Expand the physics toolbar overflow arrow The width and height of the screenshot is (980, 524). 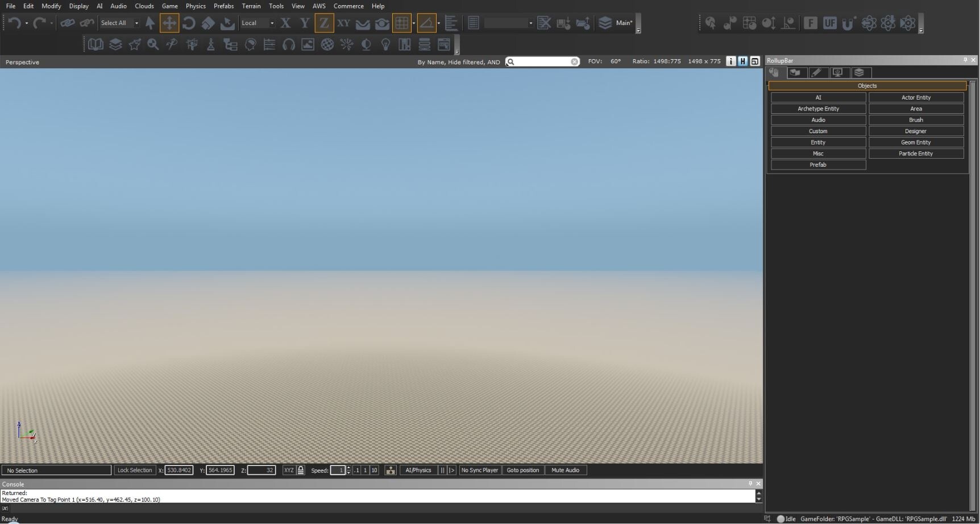921,30
